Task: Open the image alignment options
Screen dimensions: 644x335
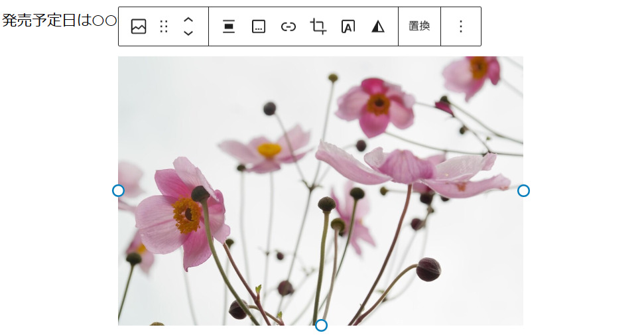Action: [x=229, y=27]
